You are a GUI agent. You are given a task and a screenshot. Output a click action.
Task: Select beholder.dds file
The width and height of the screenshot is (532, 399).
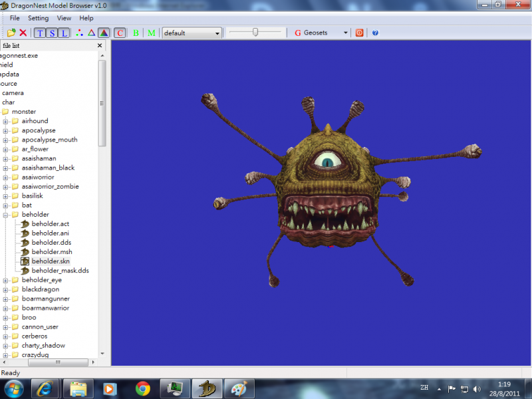tap(51, 242)
